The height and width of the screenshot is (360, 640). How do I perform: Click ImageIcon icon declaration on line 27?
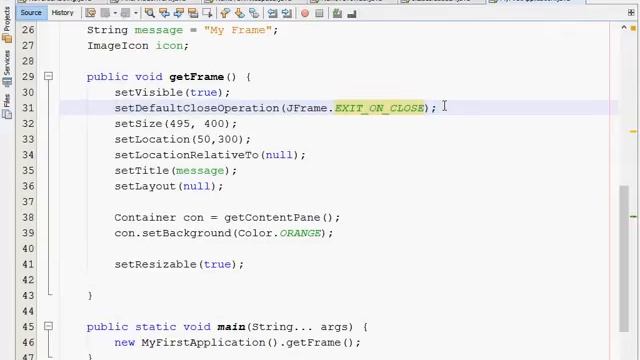pos(138,46)
